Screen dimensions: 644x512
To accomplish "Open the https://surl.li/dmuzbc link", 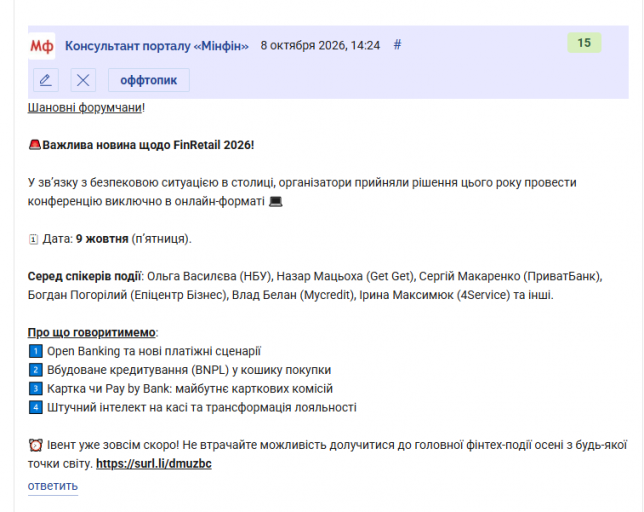I will pyautogui.click(x=154, y=464).
